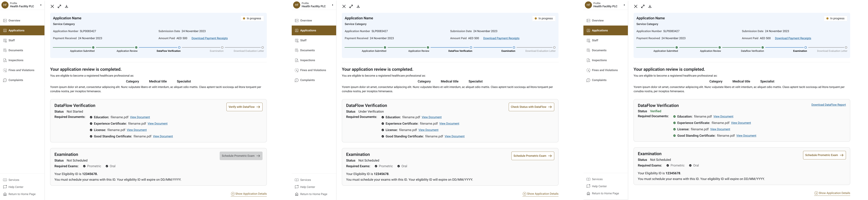This screenshot has height=200, width=868.
Task: Select the Applications menu item in the middle sidebar
Action: tap(308, 31)
